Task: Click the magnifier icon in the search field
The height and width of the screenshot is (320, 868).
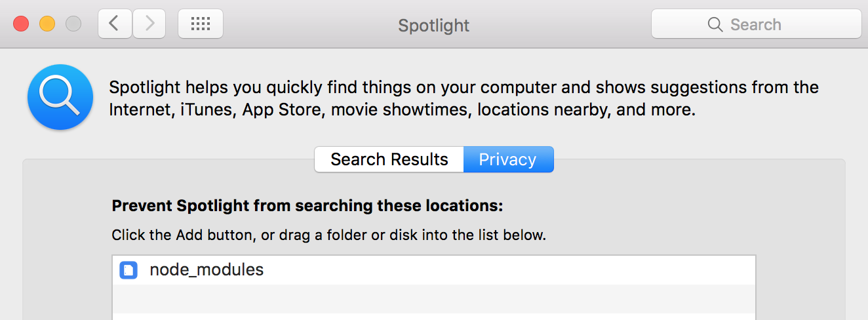Action: (x=715, y=25)
